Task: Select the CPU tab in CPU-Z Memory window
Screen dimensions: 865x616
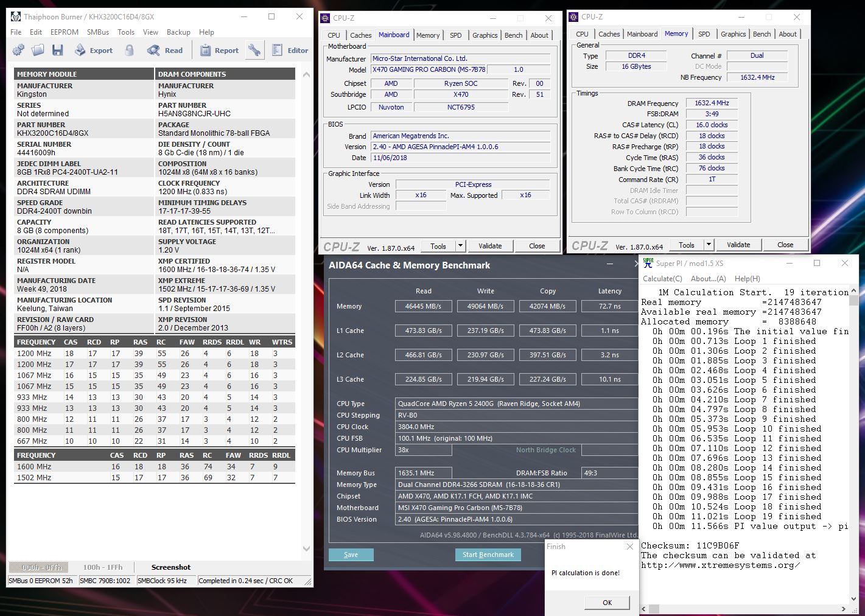Action: click(x=582, y=34)
